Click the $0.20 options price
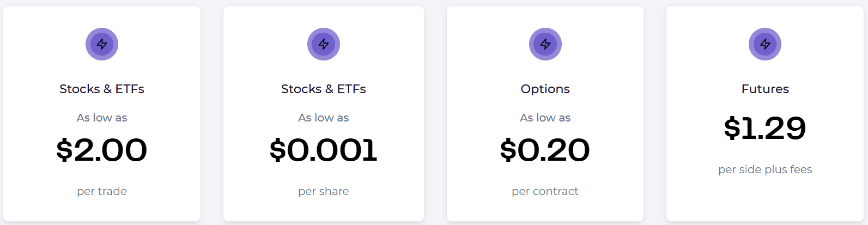Screen dimensions: 868x225 (x=545, y=150)
